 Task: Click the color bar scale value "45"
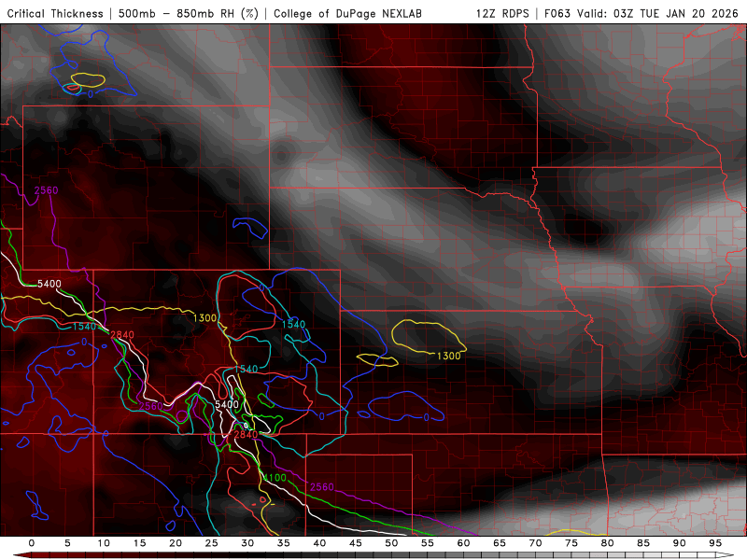click(x=356, y=543)
